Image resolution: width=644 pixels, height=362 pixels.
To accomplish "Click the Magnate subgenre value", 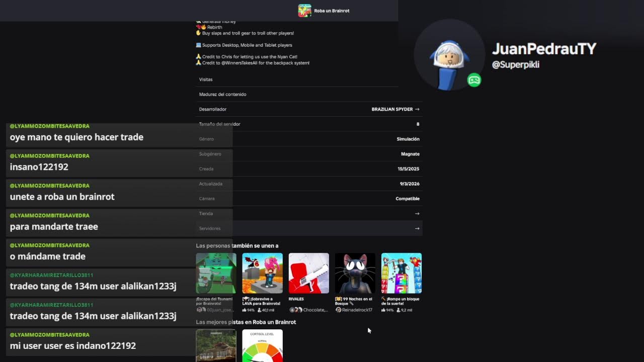I will 410,154.
